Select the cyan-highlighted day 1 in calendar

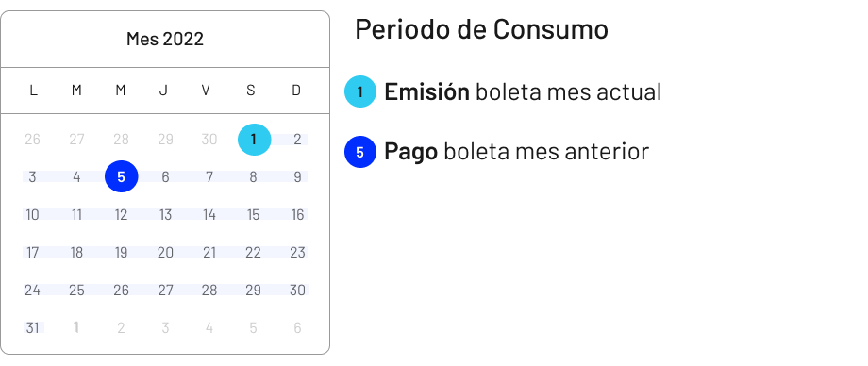point(254,140)
